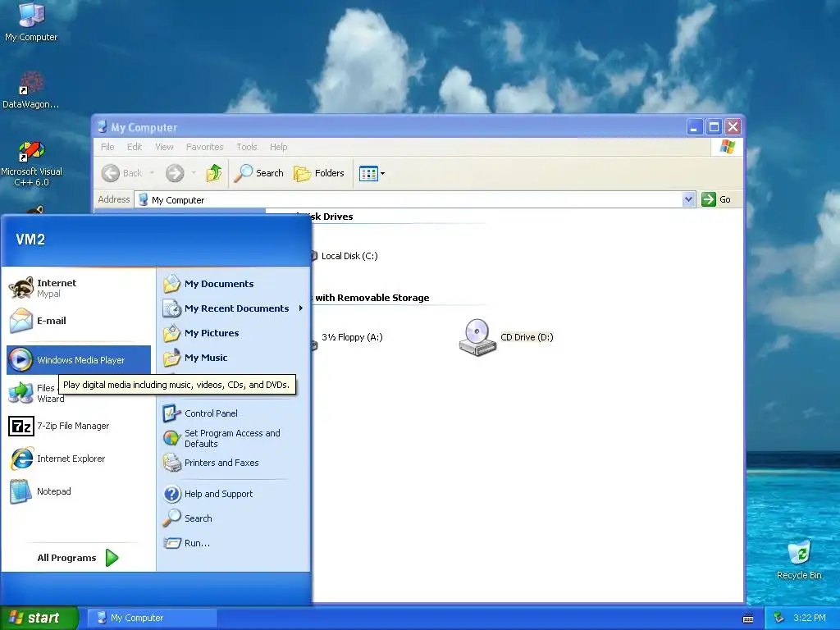
Task: Start Internet Explorer from Start menu
Action: [x=79, y=459]
